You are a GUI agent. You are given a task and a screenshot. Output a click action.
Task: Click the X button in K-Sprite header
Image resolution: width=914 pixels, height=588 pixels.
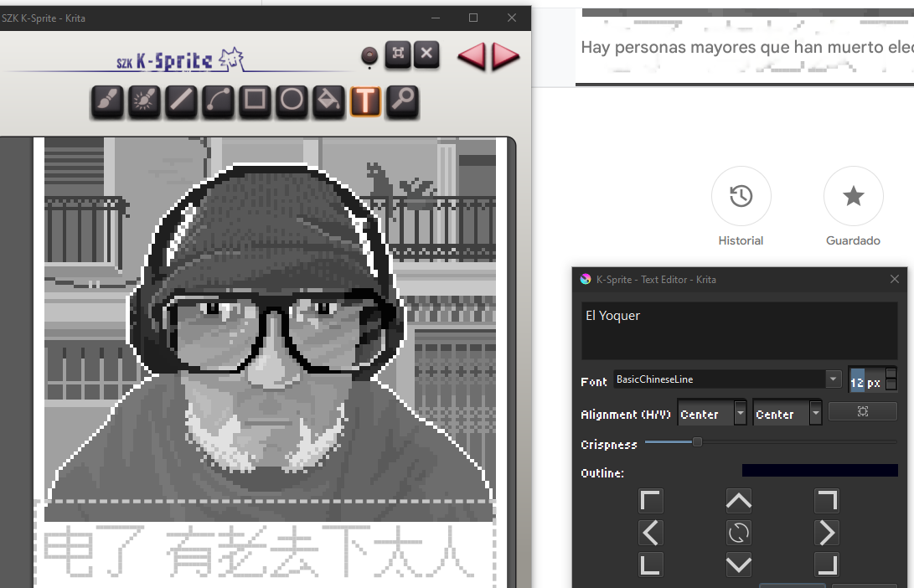[426, 54]
